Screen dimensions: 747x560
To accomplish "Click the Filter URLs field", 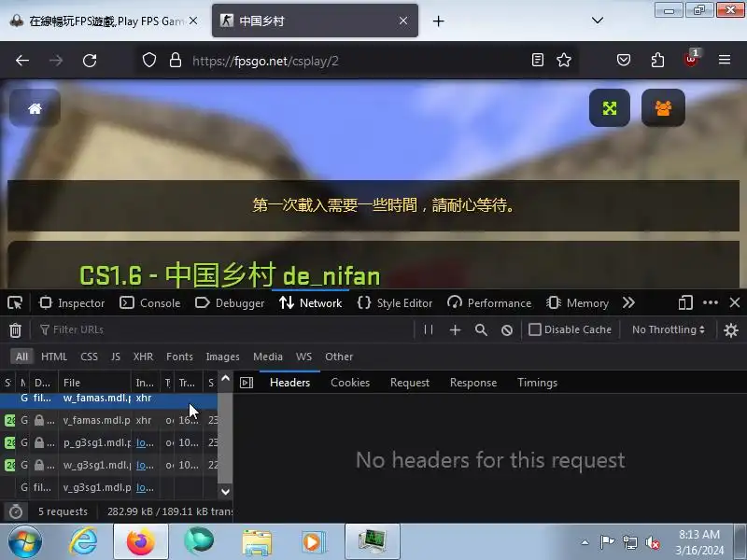I will pos(224,329).
